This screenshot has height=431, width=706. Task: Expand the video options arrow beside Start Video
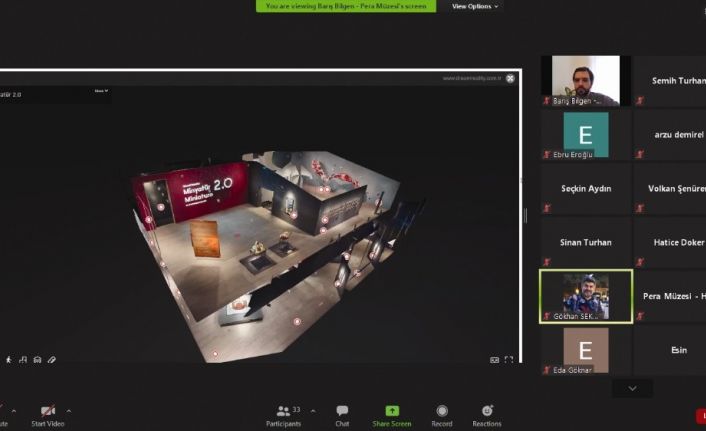[69, 410]
